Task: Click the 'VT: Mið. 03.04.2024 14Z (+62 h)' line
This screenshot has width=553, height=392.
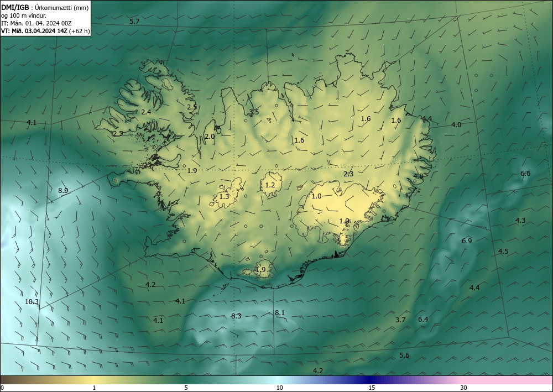Action: click(45, 31)
